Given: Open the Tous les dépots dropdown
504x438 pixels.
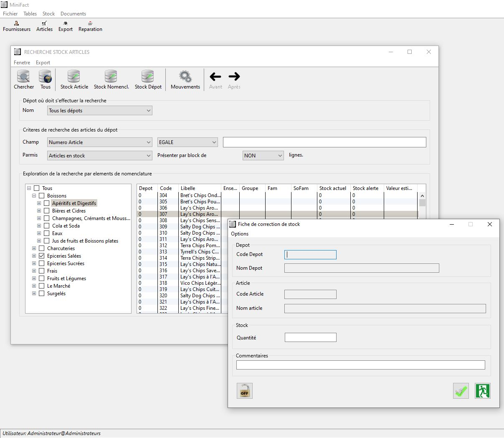Looking at the screenshot, I should (99, 111).
